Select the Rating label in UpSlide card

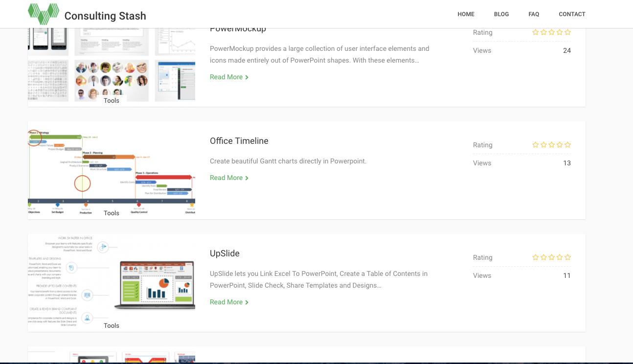(483, 257)
